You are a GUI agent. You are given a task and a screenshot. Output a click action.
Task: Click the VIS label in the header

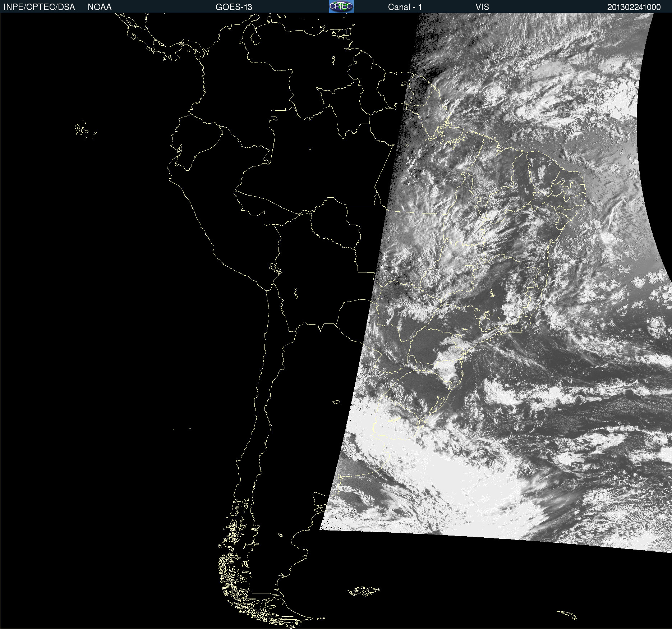click(482, 7)
